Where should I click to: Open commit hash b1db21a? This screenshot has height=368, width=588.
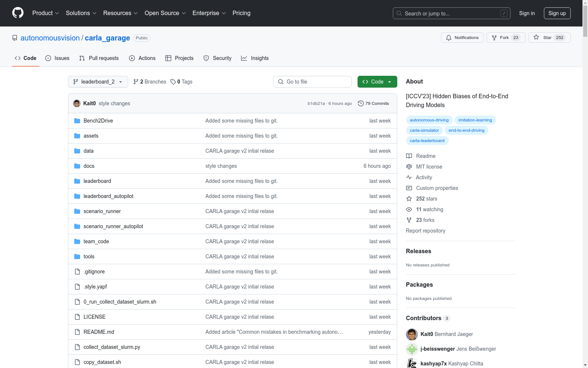click(x=316, y=103)
